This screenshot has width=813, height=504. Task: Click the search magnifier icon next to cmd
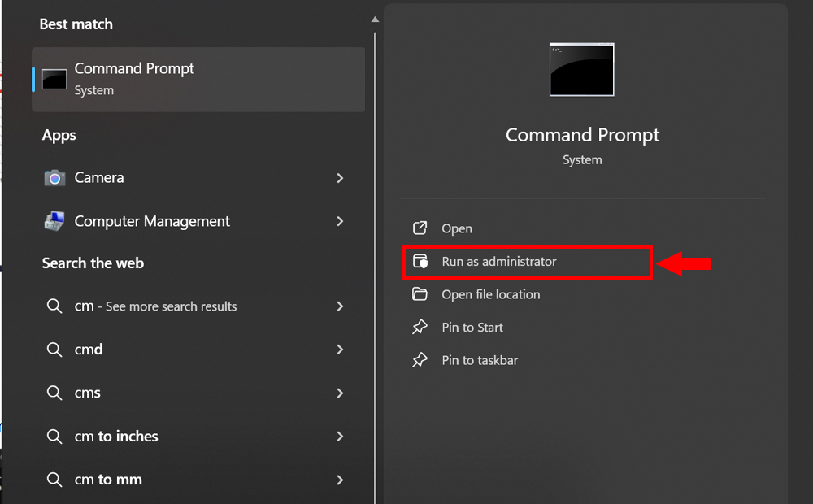(54, 350)
